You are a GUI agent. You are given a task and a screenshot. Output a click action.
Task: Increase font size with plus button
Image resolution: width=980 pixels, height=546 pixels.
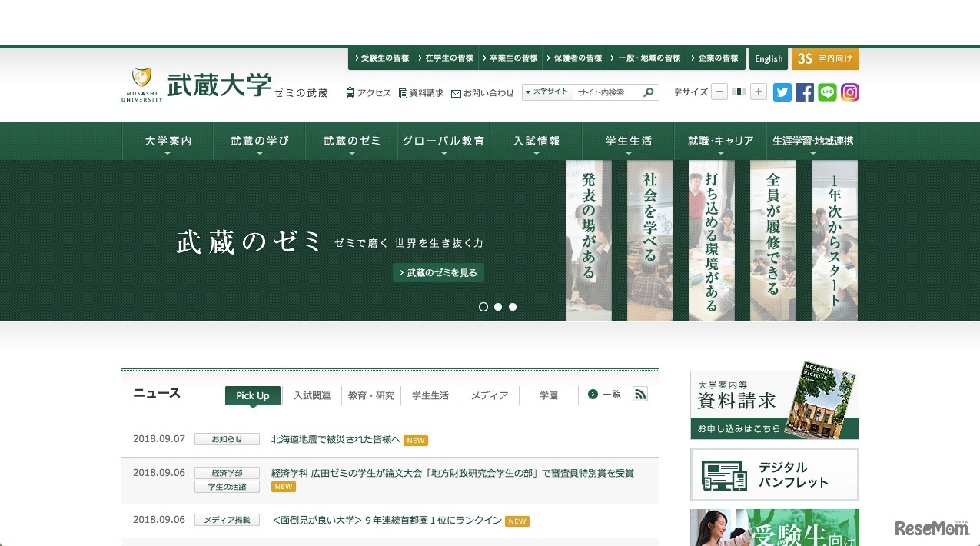tap(759, 92)
